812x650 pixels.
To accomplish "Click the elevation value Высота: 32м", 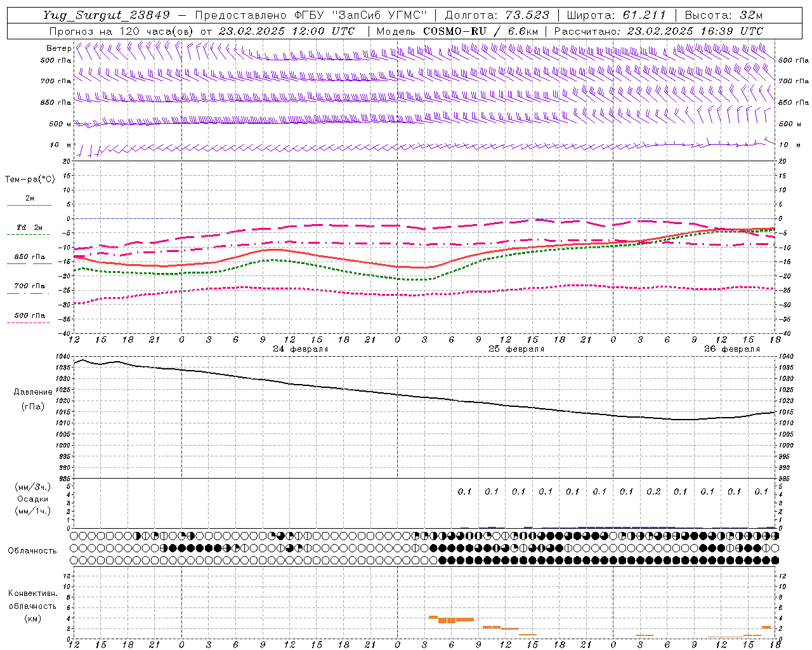I will 724,15.
